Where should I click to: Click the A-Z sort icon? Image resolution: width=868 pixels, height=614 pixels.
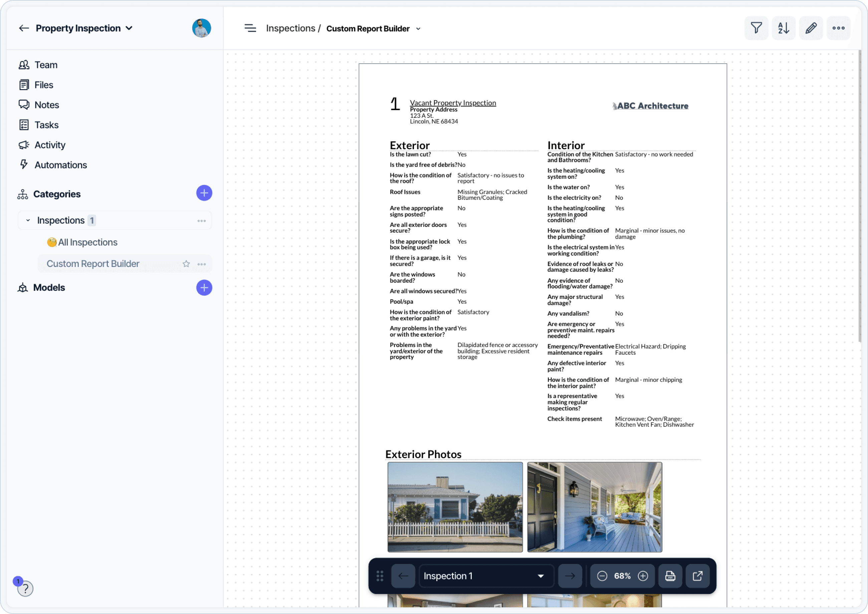[783, 28]
